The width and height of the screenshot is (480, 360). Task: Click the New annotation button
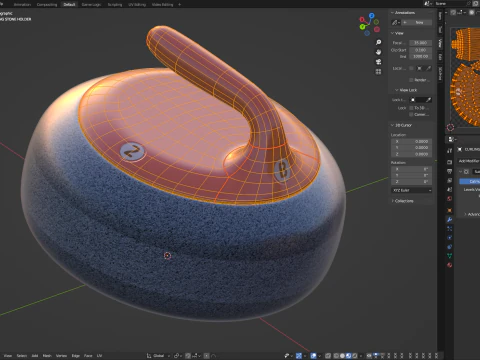pyautogui.click(x=417, y=22)
